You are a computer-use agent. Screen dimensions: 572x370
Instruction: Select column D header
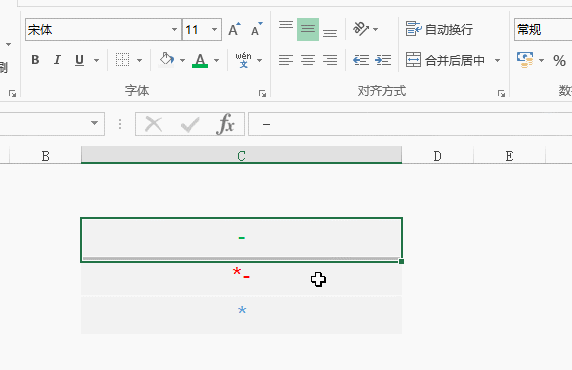(437, 156)
